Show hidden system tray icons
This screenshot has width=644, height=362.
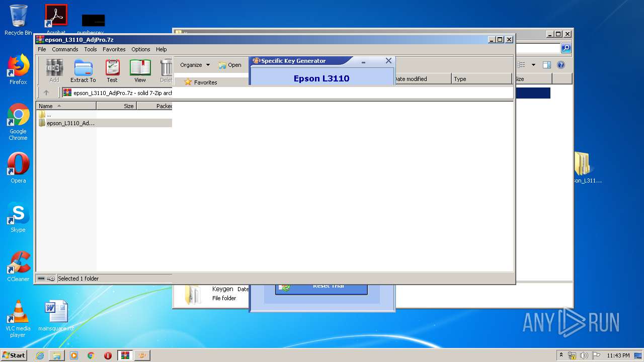coord(561,355)
